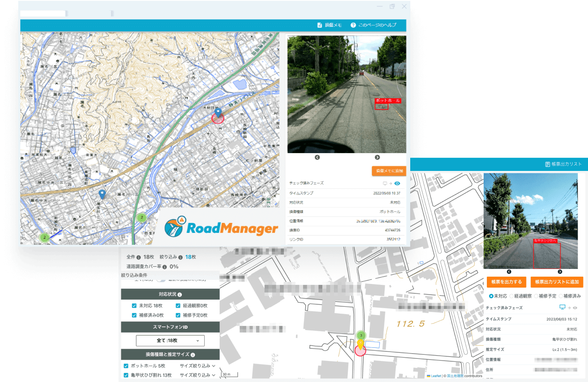Uncheck 経過観察0枚 checkbox

pyautogui.click(x=178, y=306)
